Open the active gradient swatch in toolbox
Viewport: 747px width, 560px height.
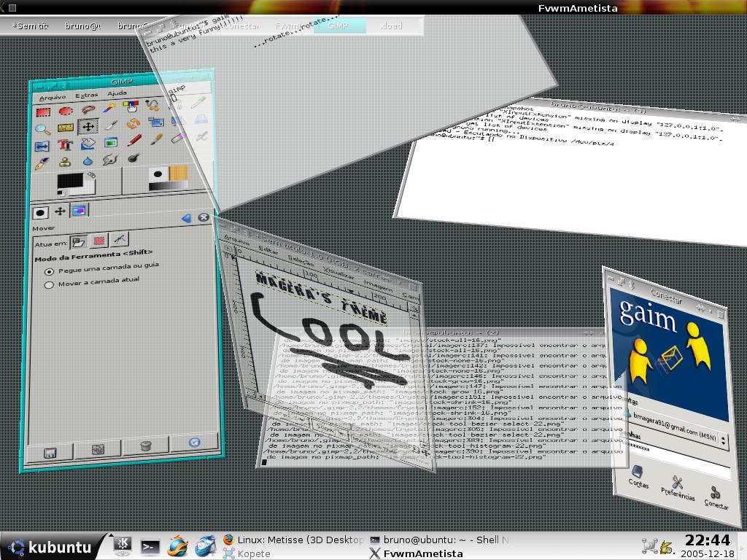[x=168, y=186]
